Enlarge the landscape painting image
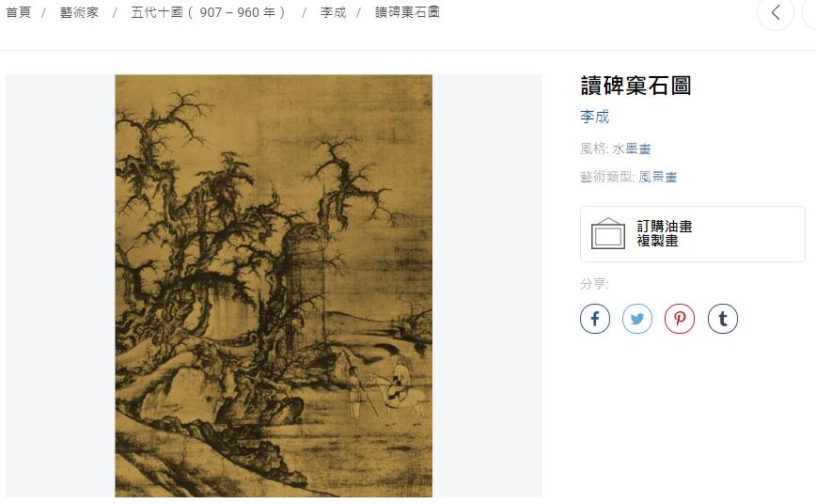 (x=274, y=286)
